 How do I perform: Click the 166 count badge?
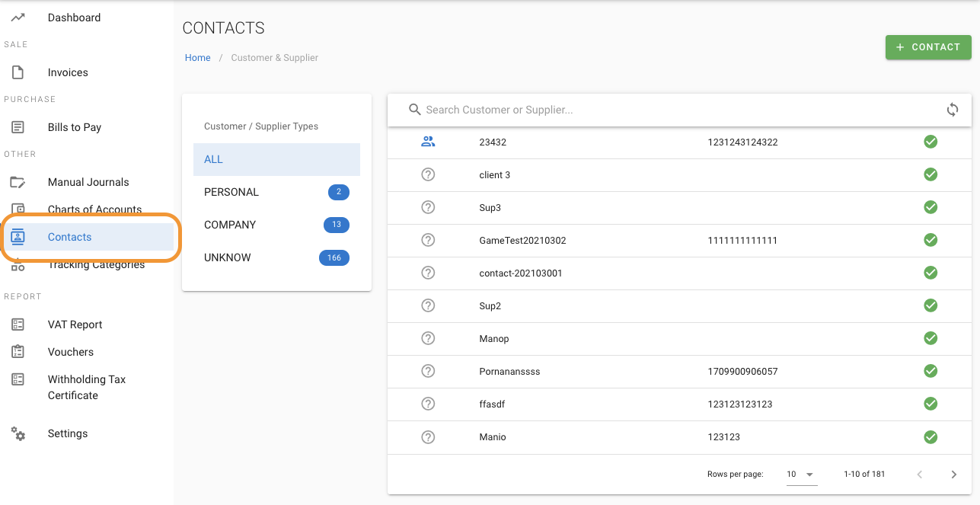pos(334,257)
